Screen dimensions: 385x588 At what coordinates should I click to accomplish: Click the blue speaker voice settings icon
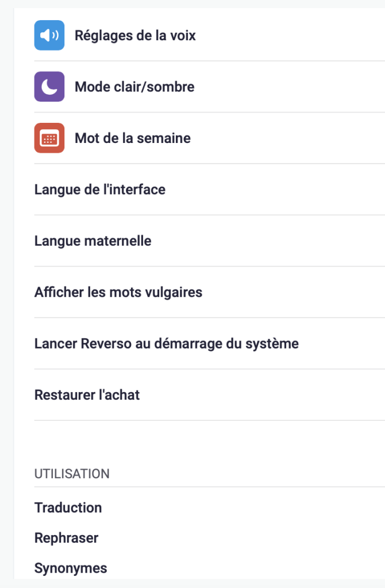coord(49,36)
